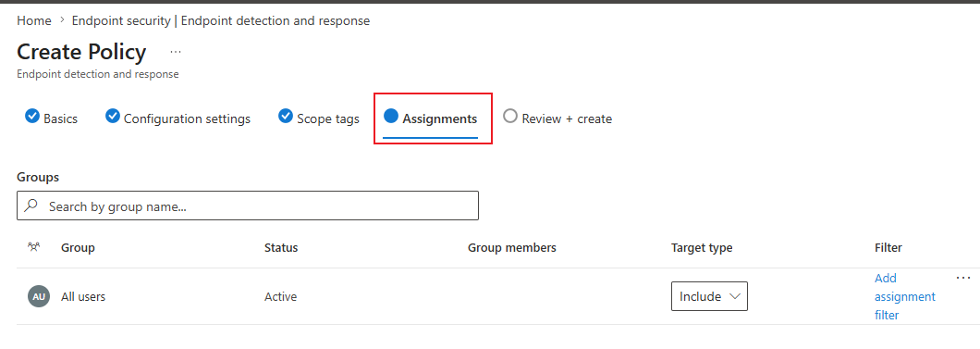Image resolution: width=980 pixels, height=349 pixels.
Task: Switch to Configuration settings step
Action: [178, 118]
